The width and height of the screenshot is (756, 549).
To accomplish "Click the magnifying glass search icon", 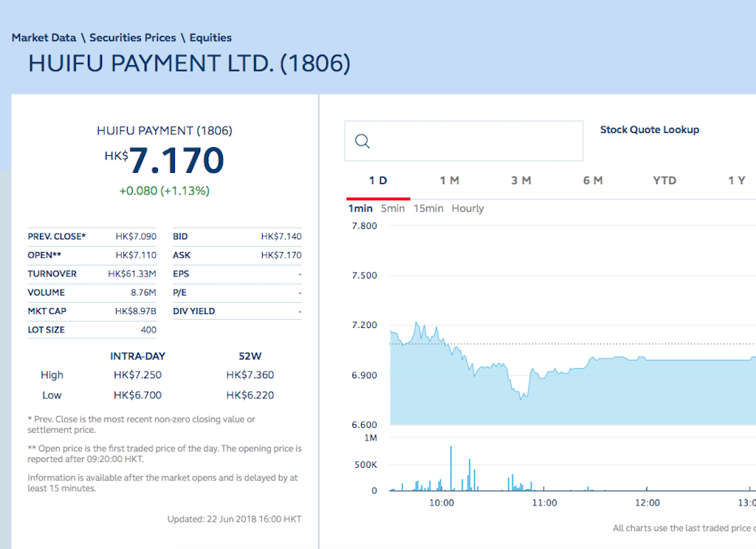I will (362, 142).
